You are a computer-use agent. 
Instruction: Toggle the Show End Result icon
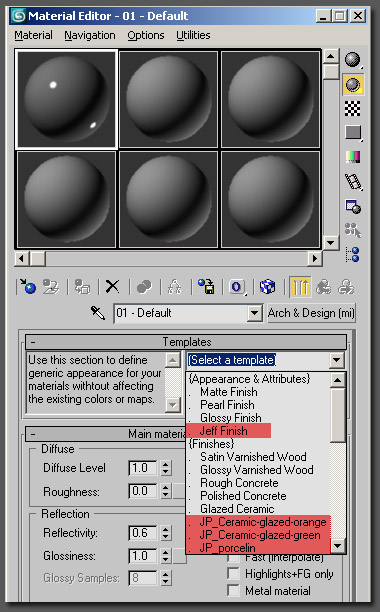[300, 287]
